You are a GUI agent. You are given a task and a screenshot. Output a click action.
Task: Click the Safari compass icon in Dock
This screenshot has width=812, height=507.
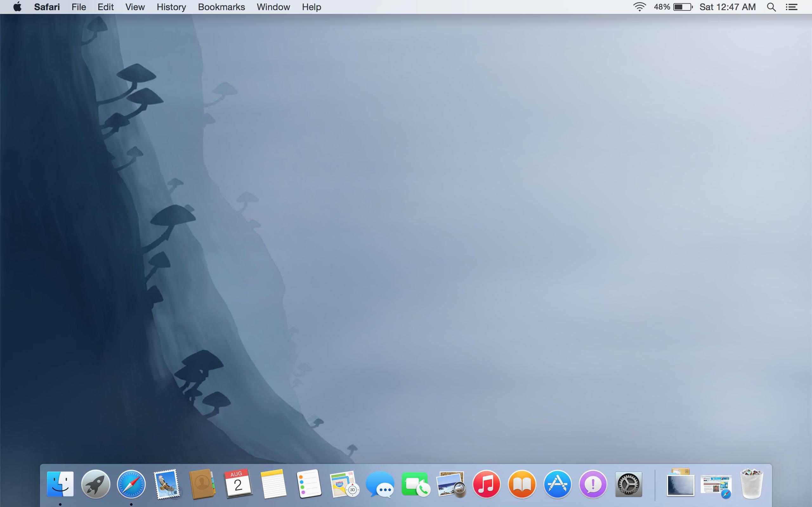[x=131, y=484]
